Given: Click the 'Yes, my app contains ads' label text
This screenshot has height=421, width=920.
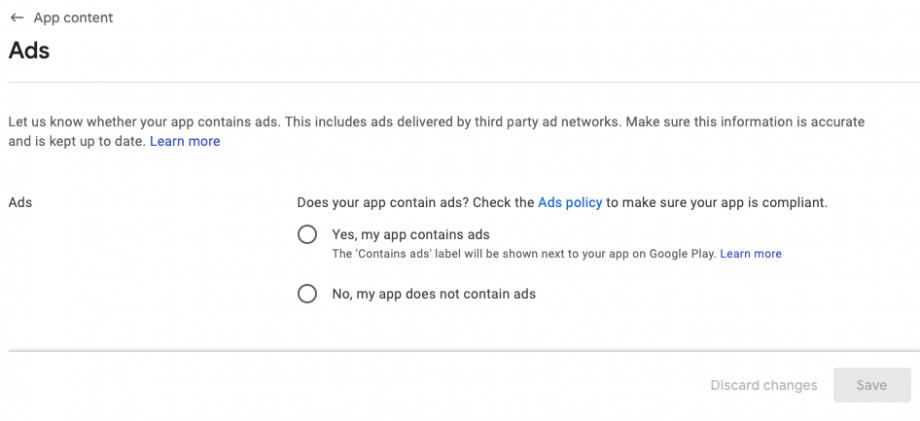Looking at the screenshot, I should [x=410, y=234].
